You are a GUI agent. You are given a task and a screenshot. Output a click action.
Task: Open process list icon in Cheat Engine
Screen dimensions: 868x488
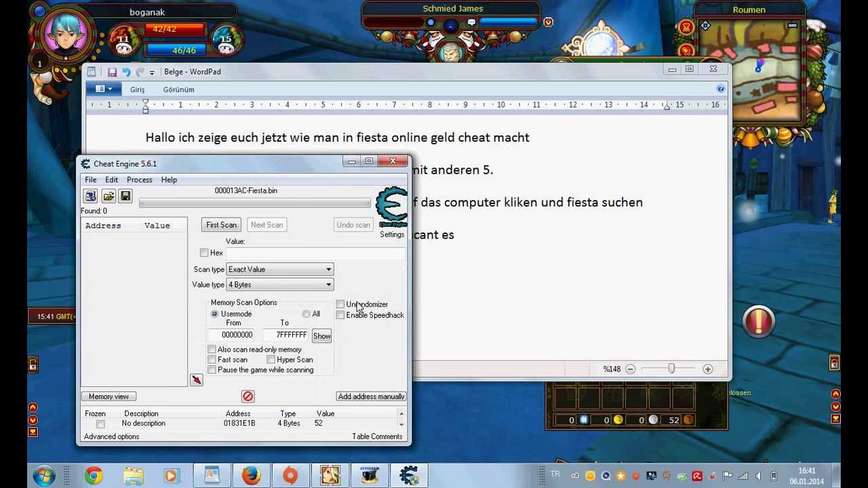click(90, 196)
